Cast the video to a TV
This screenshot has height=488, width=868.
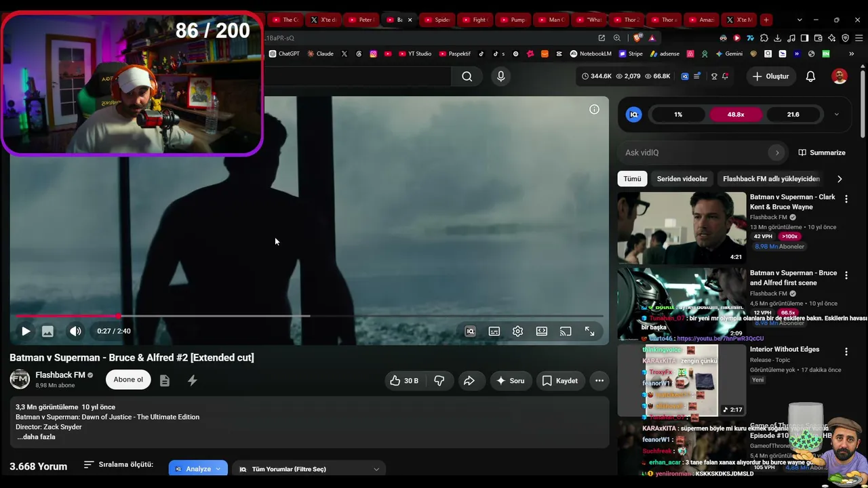coord(566,331)
